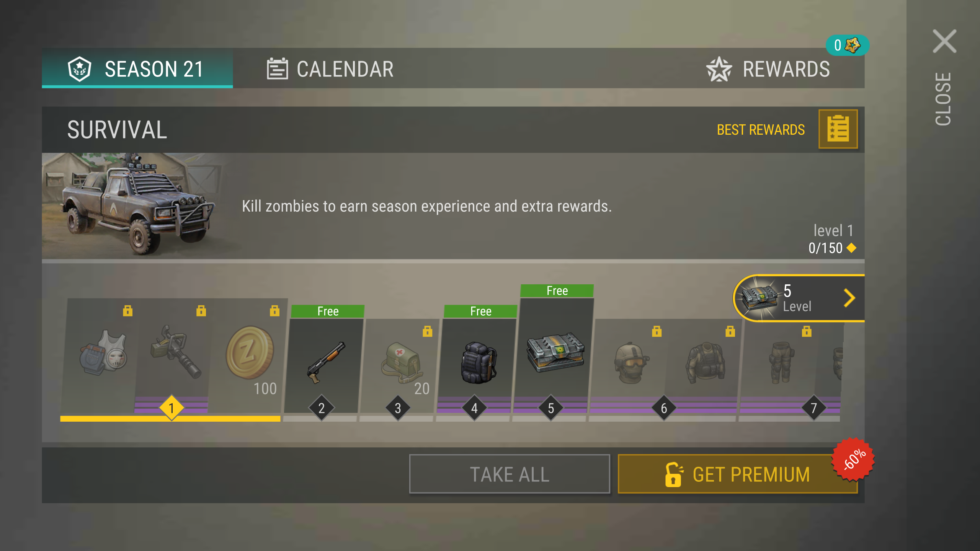Click the Get Premium button
The image size is (980, 551).
737,474
